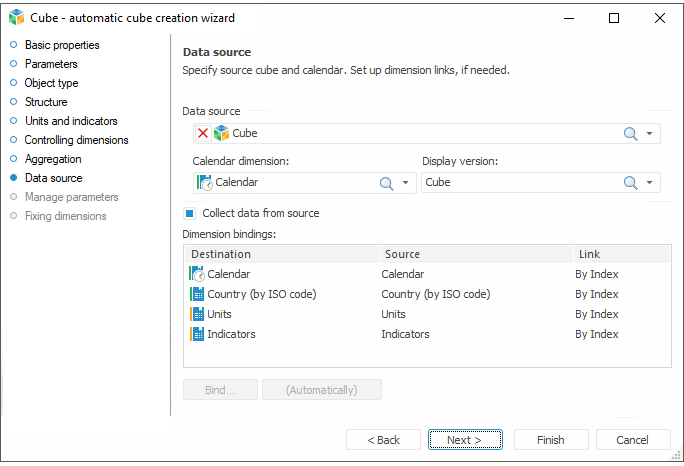Click the Units dimension icon in bindings
This screenshot has height=466, width=684.
point(197,314)
